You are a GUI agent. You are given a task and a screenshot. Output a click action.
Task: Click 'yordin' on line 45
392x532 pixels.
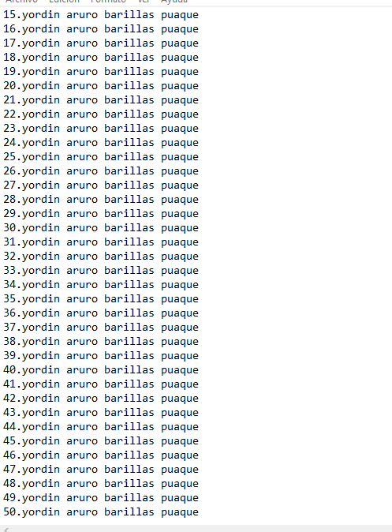pos(41,441)
